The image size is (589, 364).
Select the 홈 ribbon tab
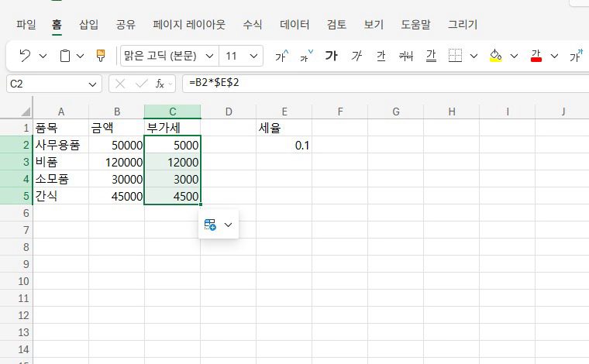click(x=57, y=25)
